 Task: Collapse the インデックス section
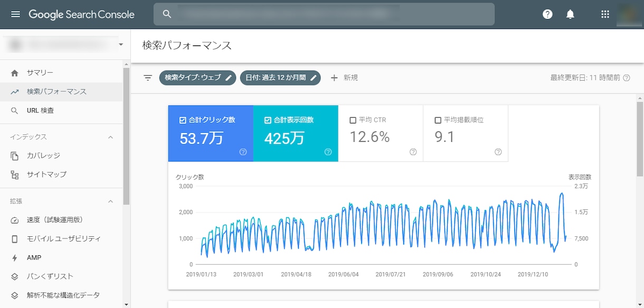point(110,137)
